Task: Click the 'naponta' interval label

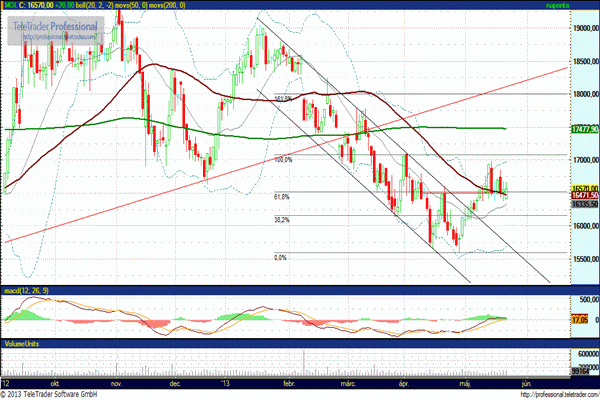Action: [557, 5]
